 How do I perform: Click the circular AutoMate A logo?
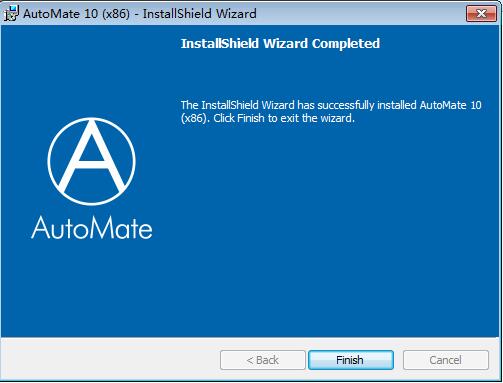[x=91, y=161]
